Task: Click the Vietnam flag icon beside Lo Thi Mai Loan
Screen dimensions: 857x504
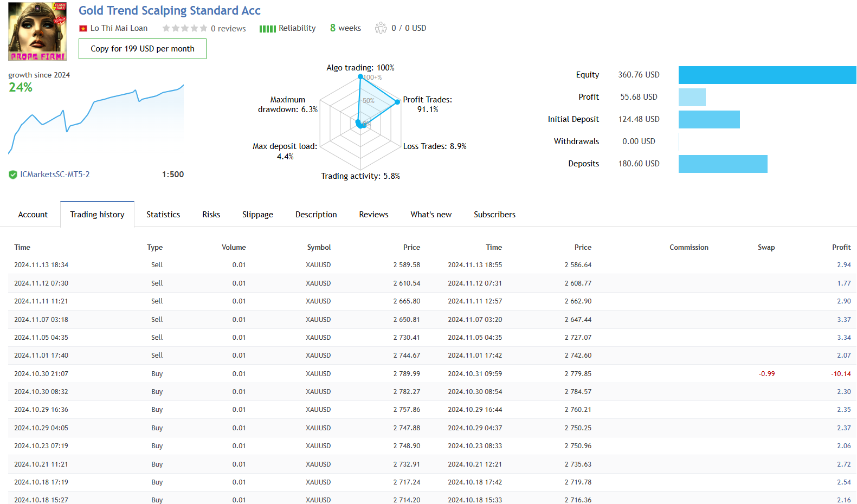Action: (x=83, y=28)
